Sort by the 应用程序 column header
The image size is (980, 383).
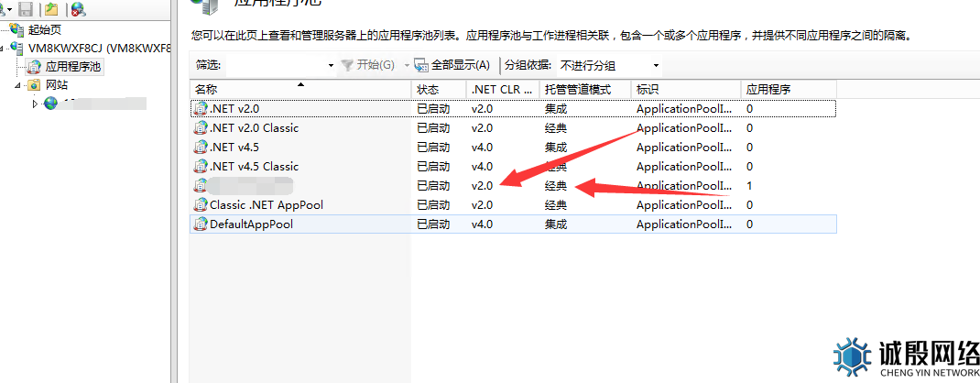click(789, 90)
